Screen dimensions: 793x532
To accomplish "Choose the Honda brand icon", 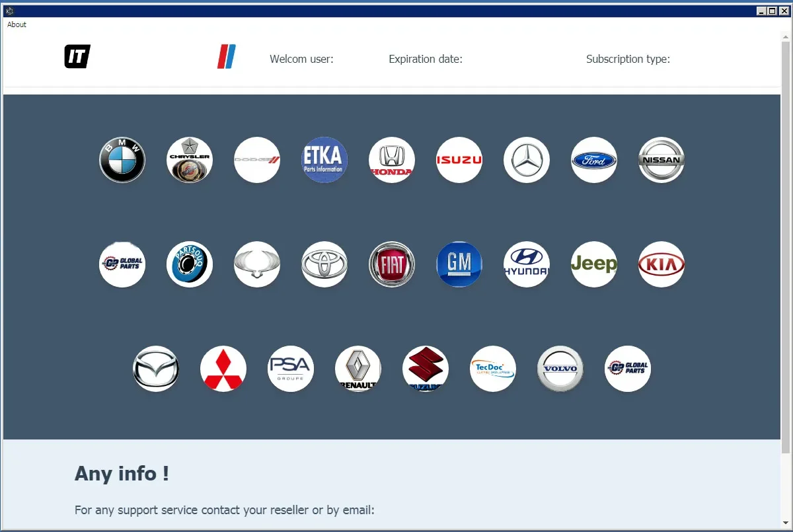I will point(392,160).
